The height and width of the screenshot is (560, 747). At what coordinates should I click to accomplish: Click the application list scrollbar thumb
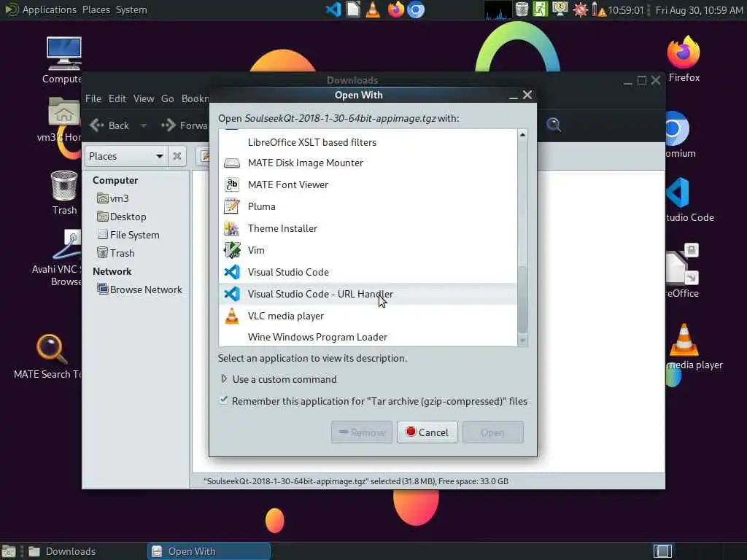tap(522, 299)
